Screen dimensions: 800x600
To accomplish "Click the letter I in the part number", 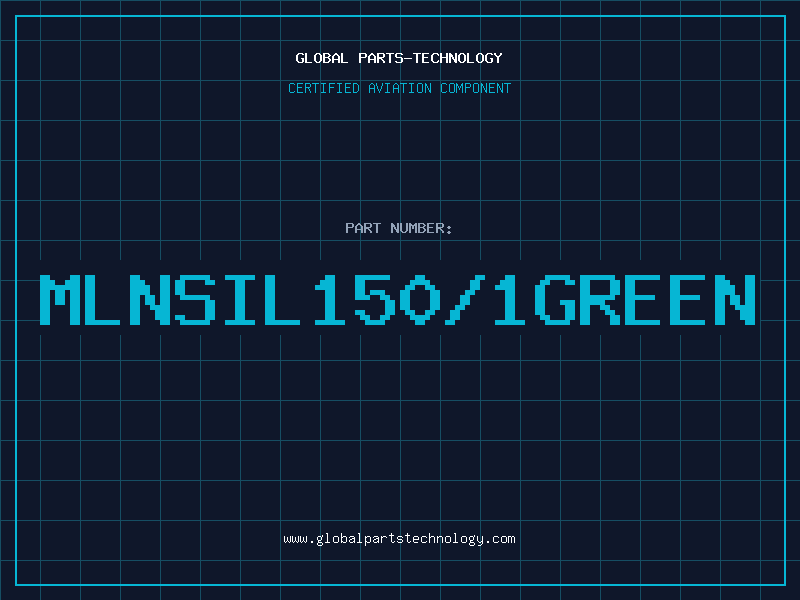I will tap(240, 300).
